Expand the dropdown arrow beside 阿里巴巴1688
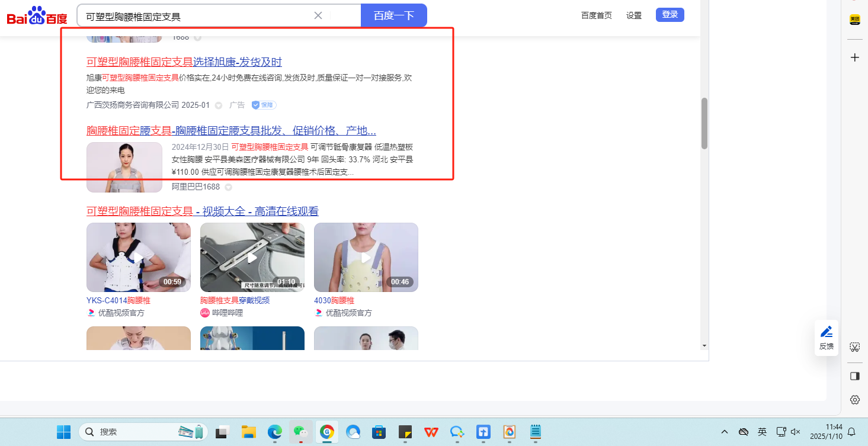This screenshot has width=868, height=446. point(228,187)
